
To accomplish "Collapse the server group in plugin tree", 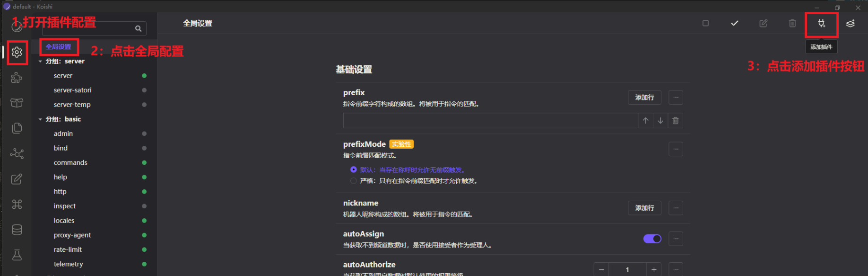I will pyautogui.click(x=40, y=62).
